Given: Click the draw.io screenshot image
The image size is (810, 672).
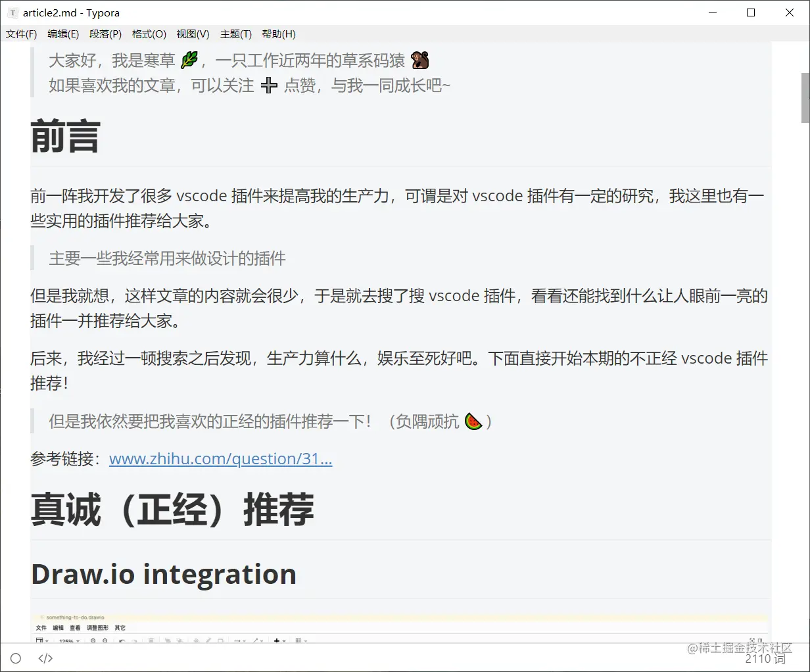Looking at the screenshot, I should (x=400, y=628).
